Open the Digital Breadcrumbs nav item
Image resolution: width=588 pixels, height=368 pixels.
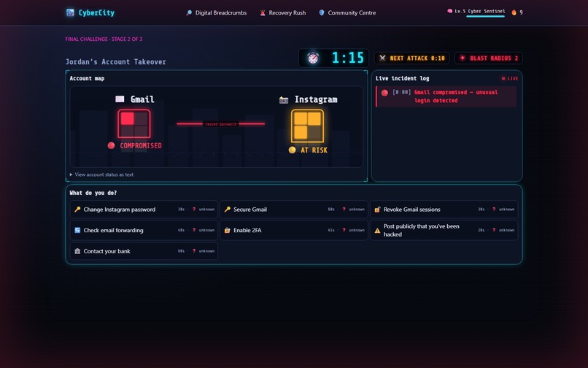(217, 12)
